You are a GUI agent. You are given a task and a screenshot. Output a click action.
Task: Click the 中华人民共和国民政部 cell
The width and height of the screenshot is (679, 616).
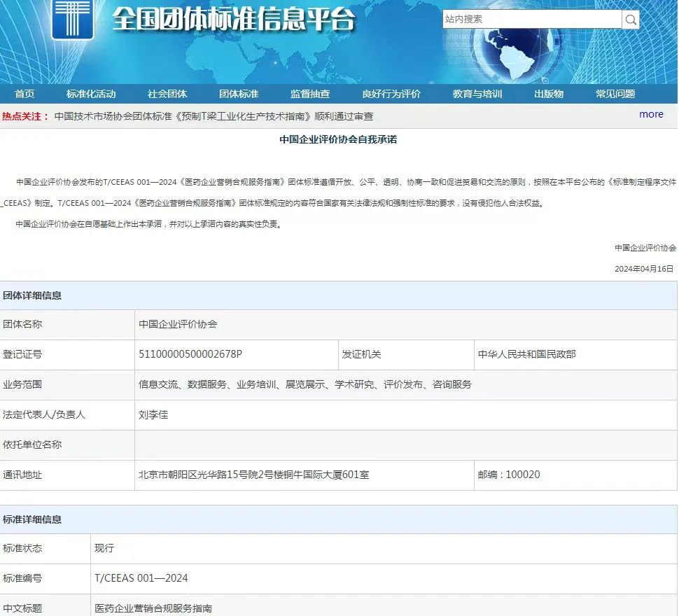point(575,354)
